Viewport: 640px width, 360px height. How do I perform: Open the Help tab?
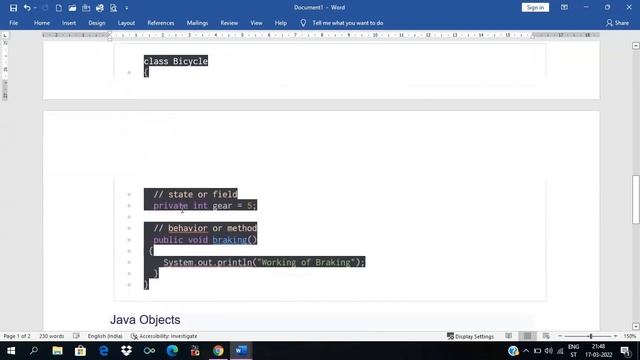pos(280,23)
